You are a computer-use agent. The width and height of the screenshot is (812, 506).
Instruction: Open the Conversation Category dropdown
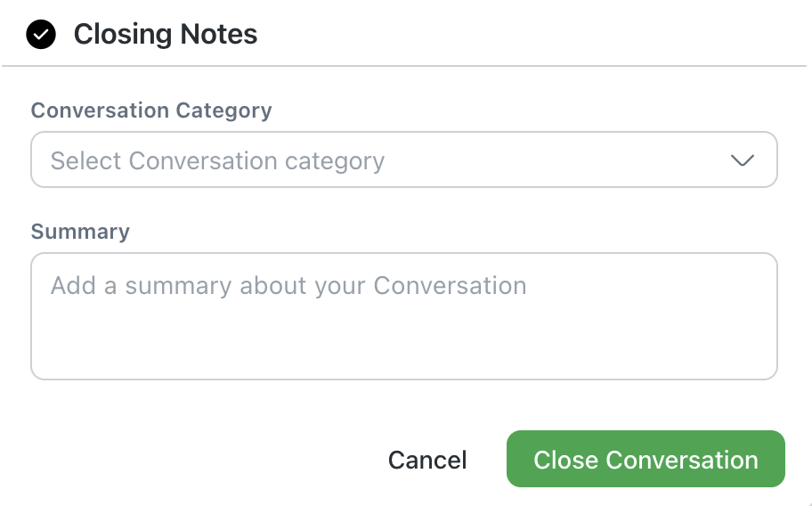click(x=403, y=160)
